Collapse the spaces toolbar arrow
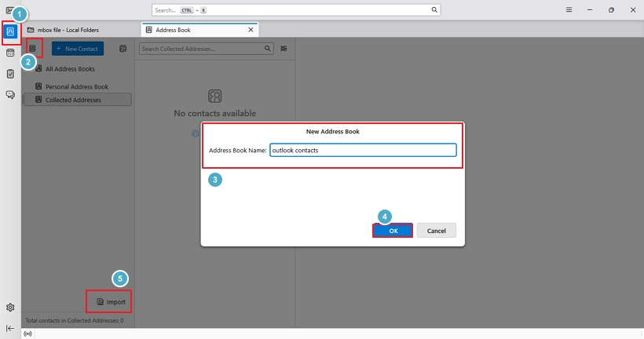644x339 pixels. tap(10, 328)
